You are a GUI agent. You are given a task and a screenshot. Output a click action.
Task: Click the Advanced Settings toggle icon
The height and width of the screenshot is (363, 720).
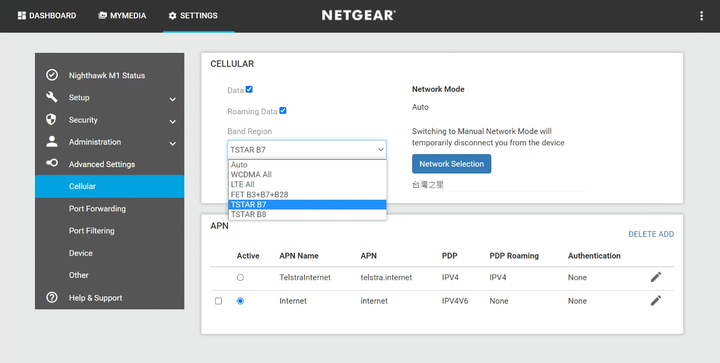click(x=52, y=163)
